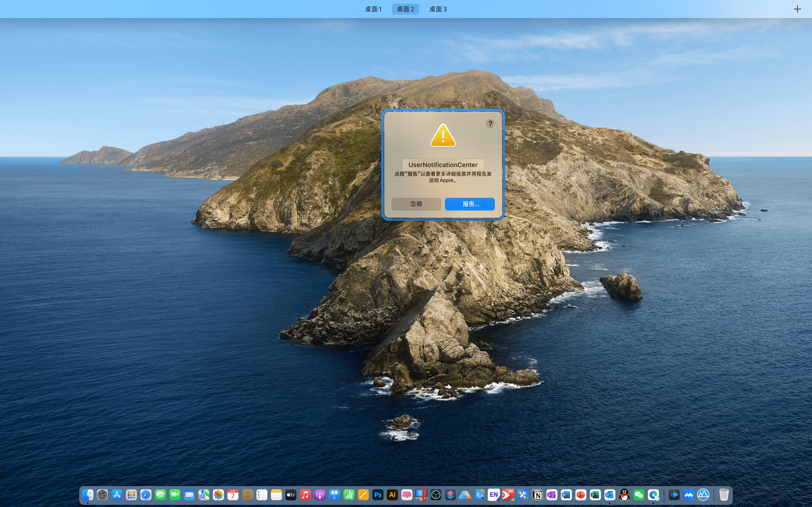
Task: Open Safari browser from the Dock
Action: click(146, 495)
